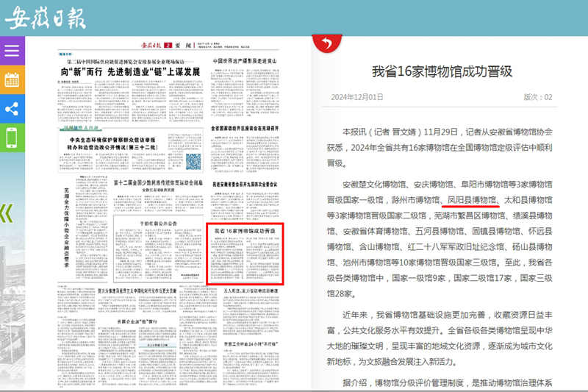This screenshot has height=392, width=588.
Task: Open the 24小时"不打烊" article in the bottom right
Action: coord(251,344)
